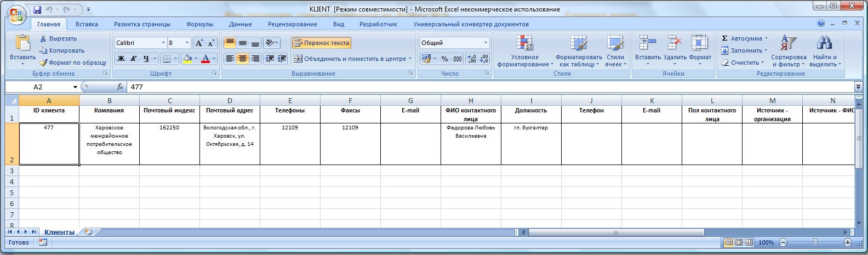The height and width of the screenshot is (255, 868).
Task: Open the Name Box dropdown arrow
Action: 75,87
